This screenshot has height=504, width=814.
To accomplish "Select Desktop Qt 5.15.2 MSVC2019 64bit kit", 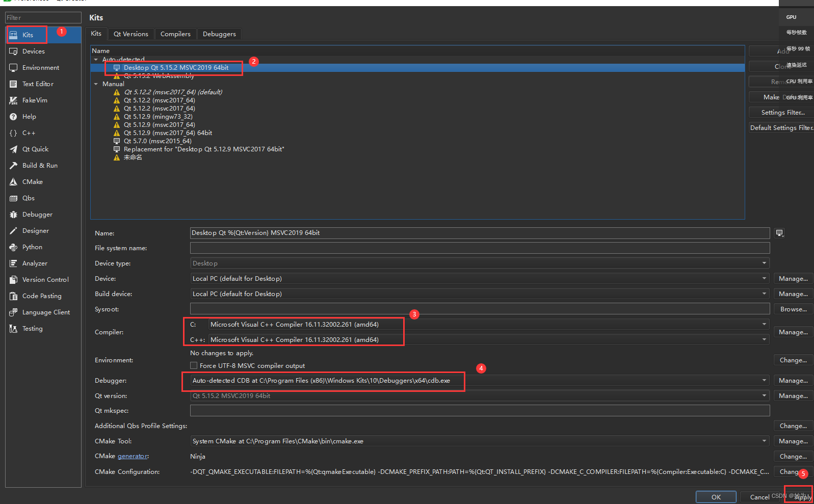I will pyautogui.click(x=176, y=68).
